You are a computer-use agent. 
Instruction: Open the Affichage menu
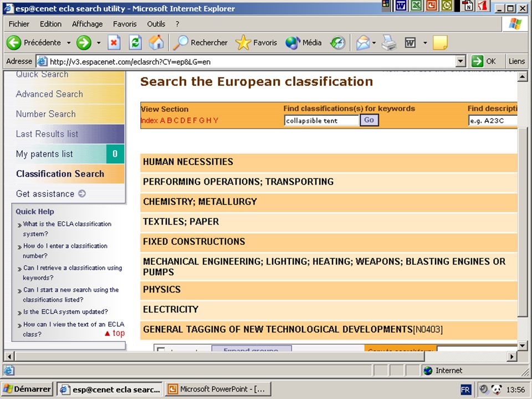pos(87,24)
